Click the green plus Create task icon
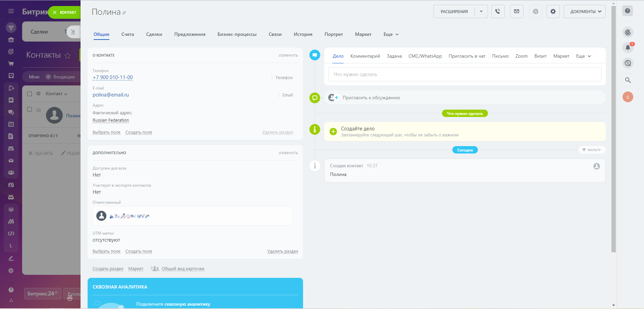 coord(333,131)
